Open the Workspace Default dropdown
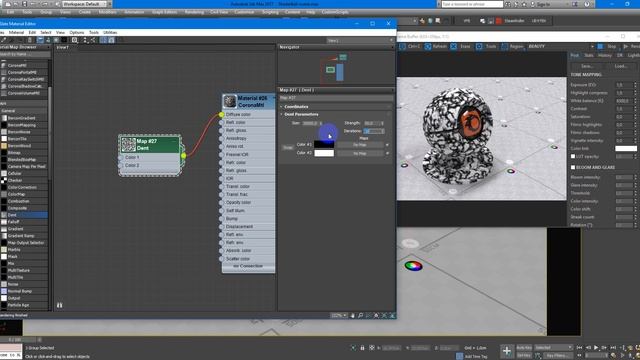 (x=84, y=4)
